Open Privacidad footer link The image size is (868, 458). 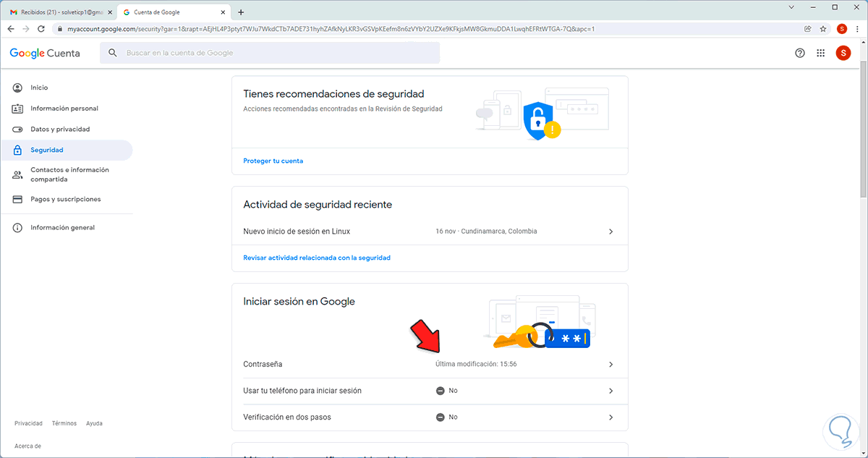[x=28, y=423]
